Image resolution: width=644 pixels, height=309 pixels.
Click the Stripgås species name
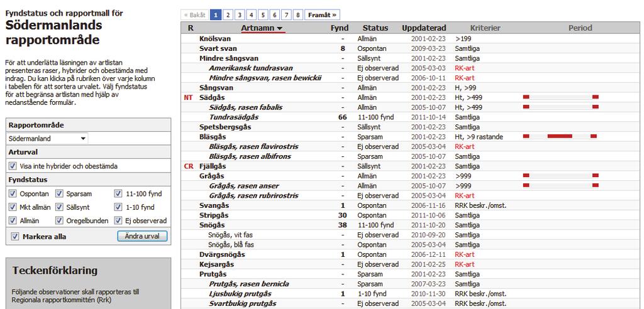pyautogui.click(x=214, y=215)
